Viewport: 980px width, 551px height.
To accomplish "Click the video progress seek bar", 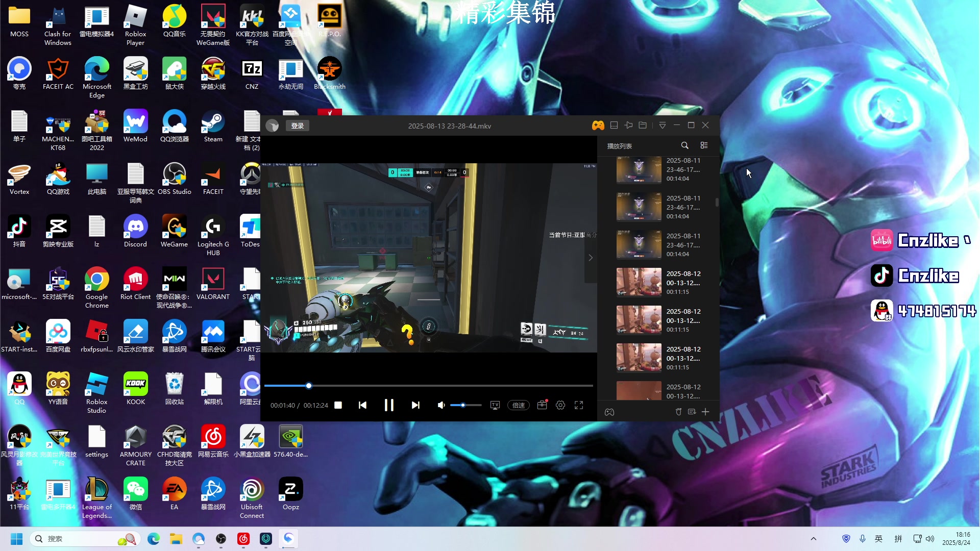I will coord(428,386).
